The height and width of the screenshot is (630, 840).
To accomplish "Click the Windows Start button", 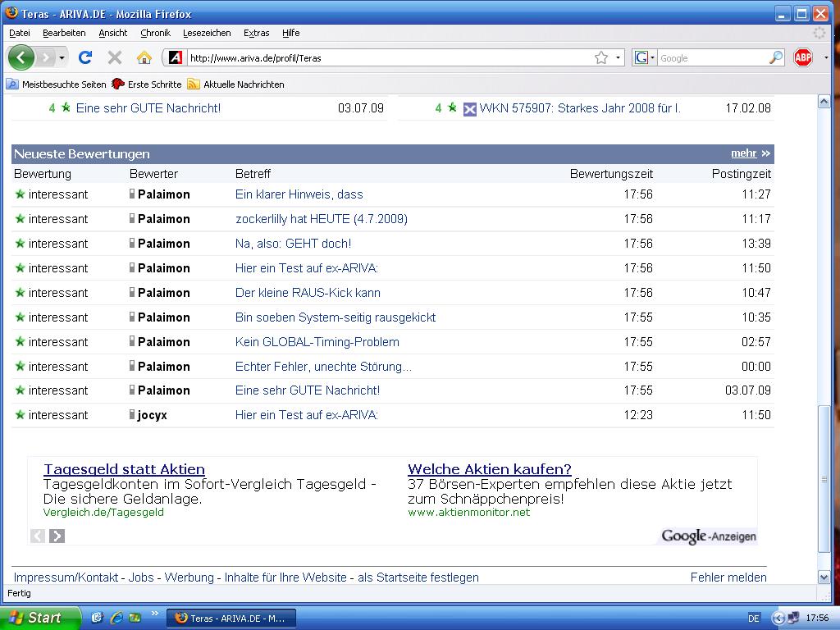I will click(39, 618).
